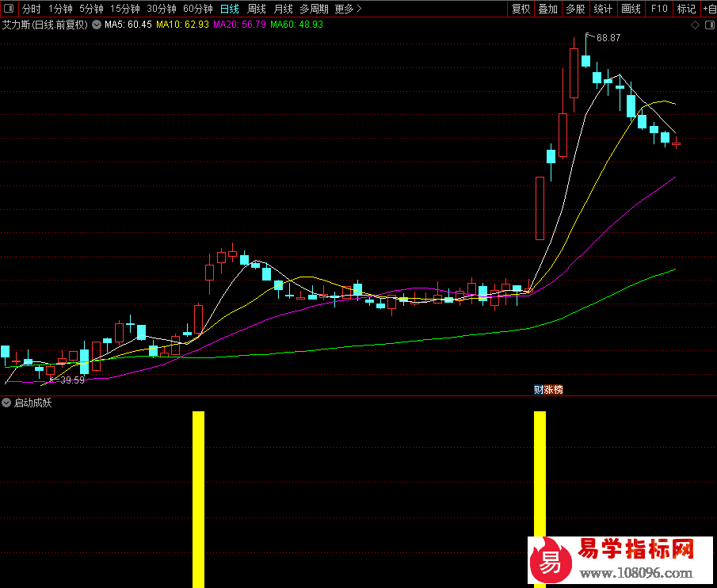The height and width of the screenshot is (588, 717).
Task: Click the F10 company info button
Action: point(659,9)
